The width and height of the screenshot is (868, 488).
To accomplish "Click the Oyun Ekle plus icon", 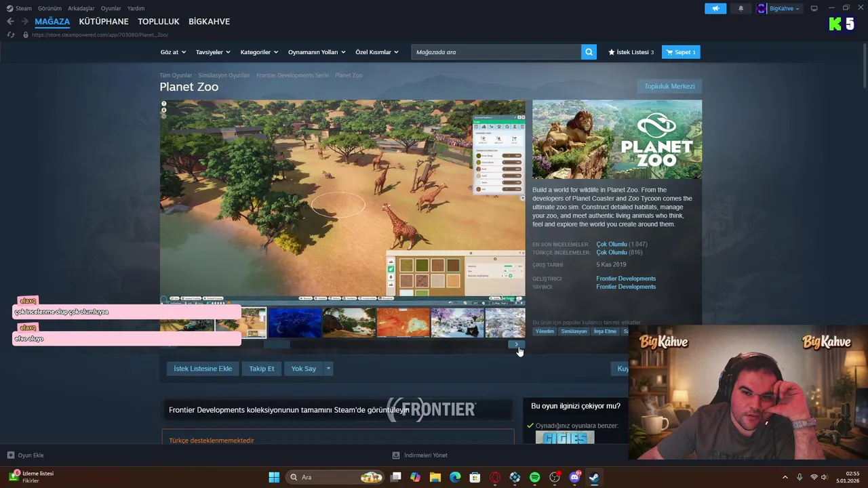I will (10, 455).
